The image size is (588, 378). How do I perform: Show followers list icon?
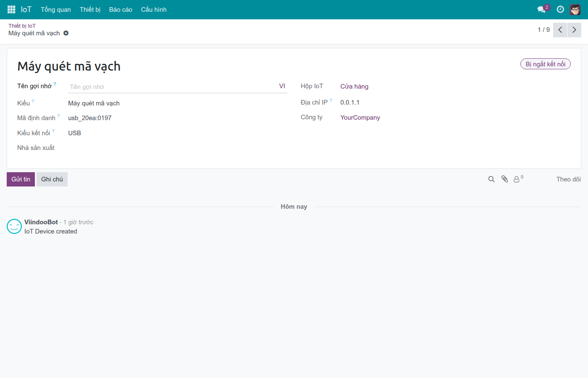[518, 179]
